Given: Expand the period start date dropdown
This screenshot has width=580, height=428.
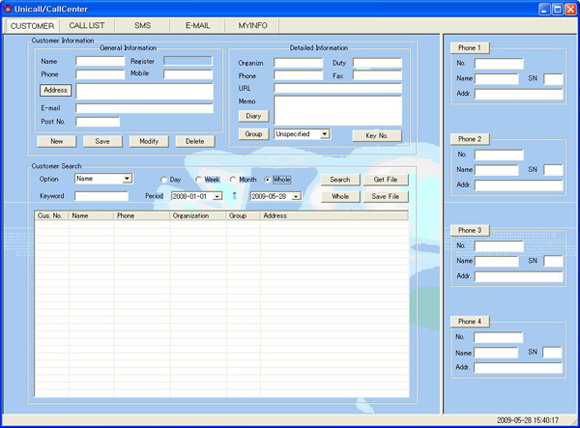Looking at the screenshot, I should [218, 196].
